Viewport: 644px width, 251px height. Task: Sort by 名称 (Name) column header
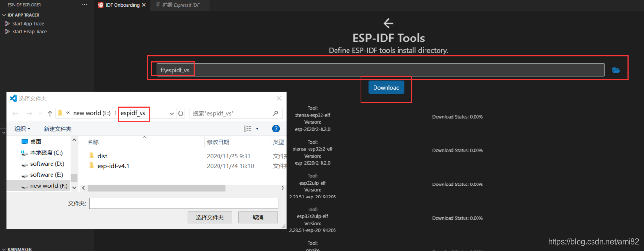[x=93, y=142]
